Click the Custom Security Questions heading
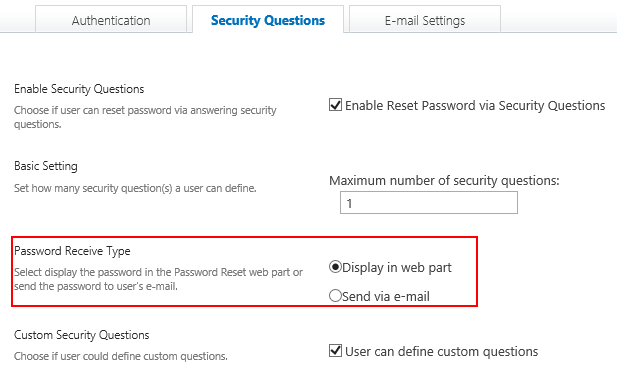Screen dimensions: 617x372 tap(82, 335)
